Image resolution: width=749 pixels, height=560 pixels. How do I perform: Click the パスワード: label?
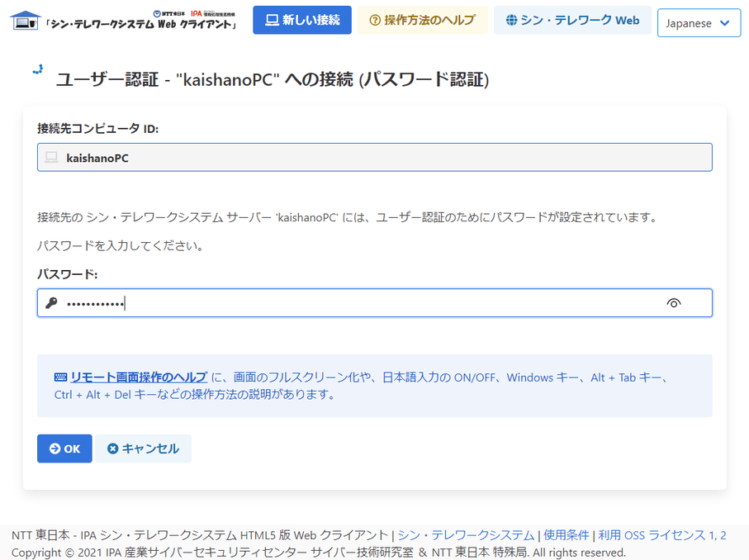(68, 274)
